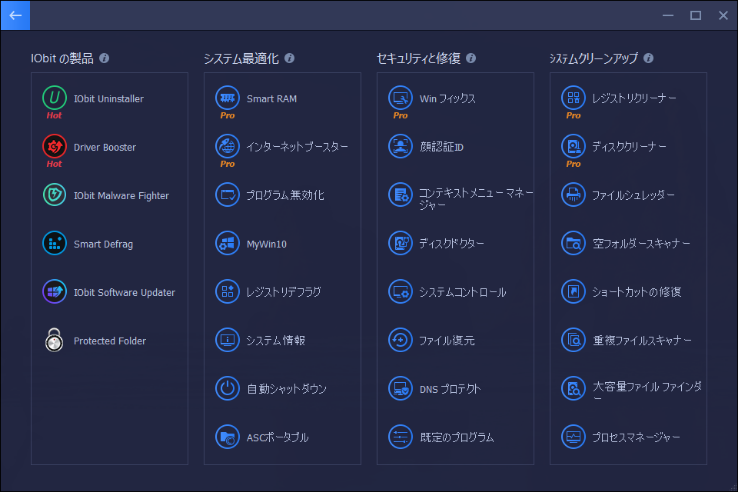This screenshot has width=738, height=492.
Task: Click info icon beside システムクリーンアップ
Action: tap(648, 58)
